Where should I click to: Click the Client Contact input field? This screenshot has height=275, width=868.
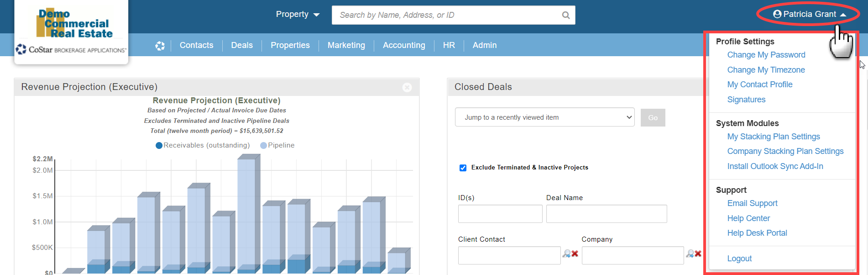509,255
